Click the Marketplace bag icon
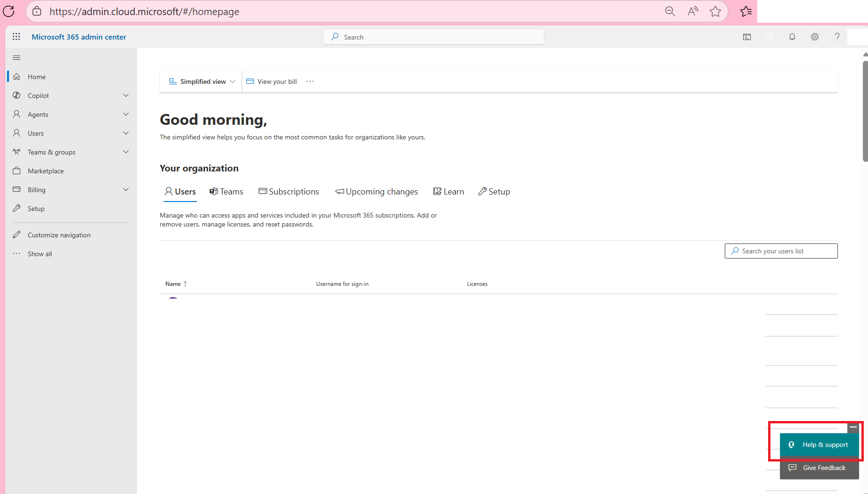868x494 pixels. tap(16, 170)
